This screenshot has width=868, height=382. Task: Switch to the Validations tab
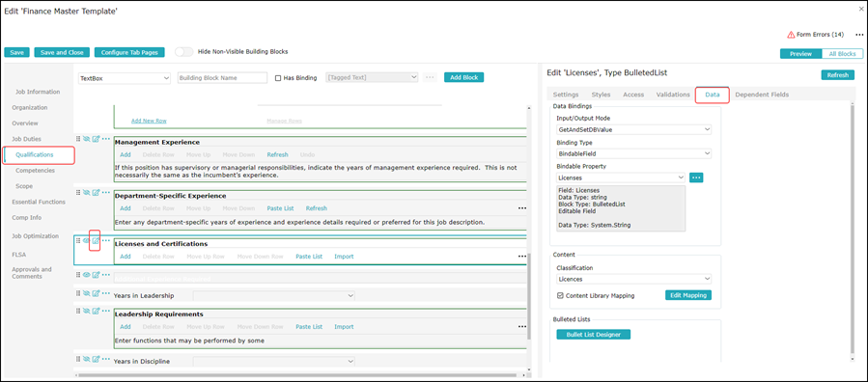pyautogui.click(x=673, y=95)
